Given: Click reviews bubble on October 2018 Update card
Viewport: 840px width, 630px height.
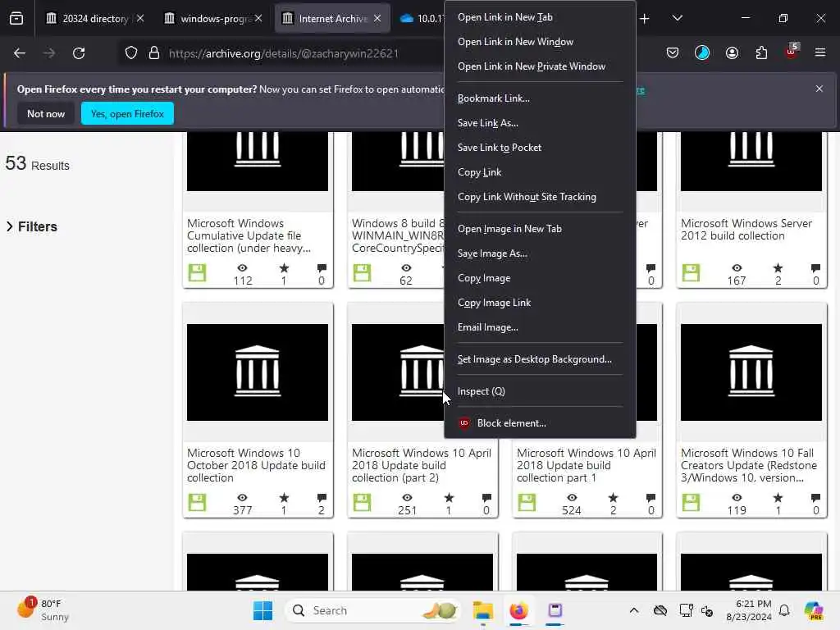Looking at the screenshot, I should pyautogui.click(x=322, y=498).
